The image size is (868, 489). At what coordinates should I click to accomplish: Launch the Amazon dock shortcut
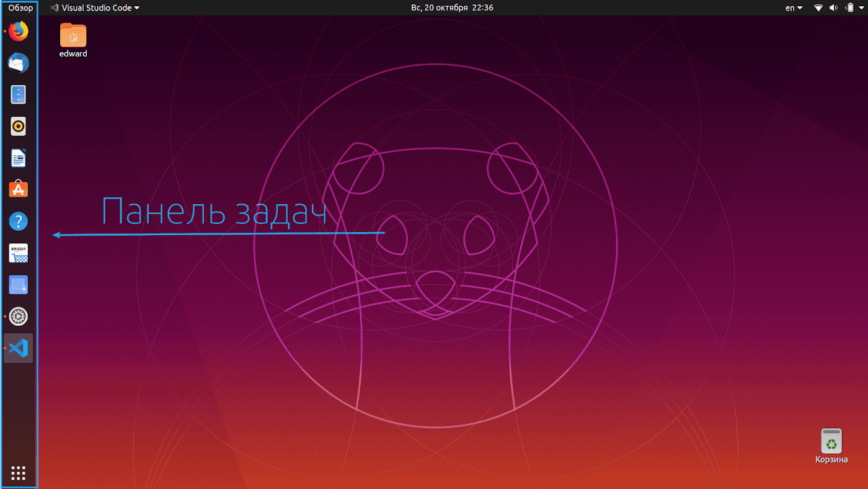(x=19, y=253)
